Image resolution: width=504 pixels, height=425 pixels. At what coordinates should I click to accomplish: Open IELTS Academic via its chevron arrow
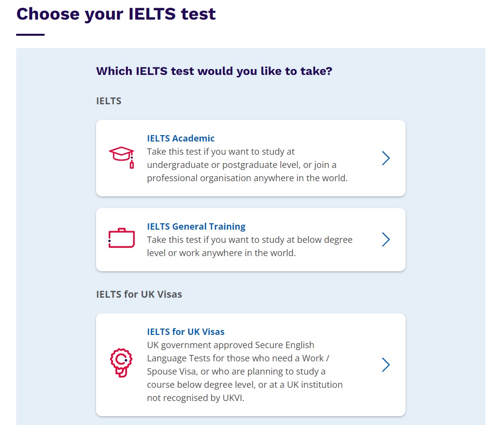(386, 158)
